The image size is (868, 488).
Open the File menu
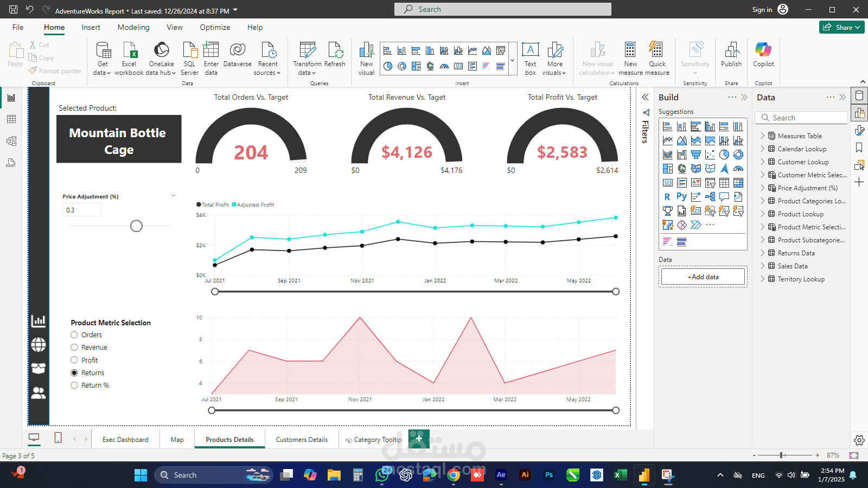pos(18,27)
